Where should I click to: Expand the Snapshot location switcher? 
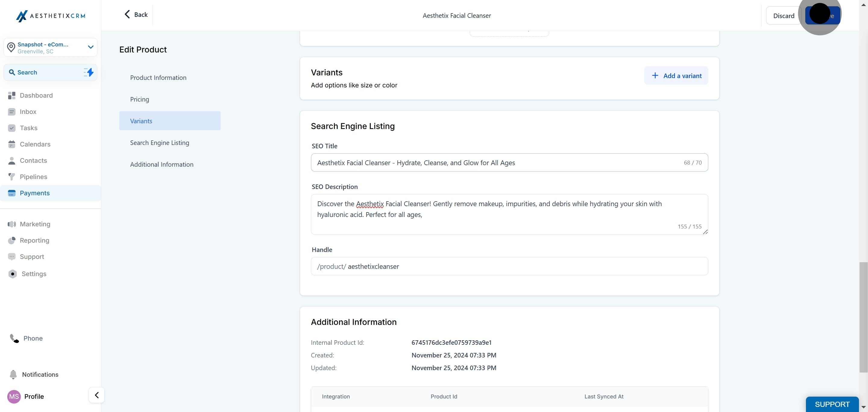90,47
